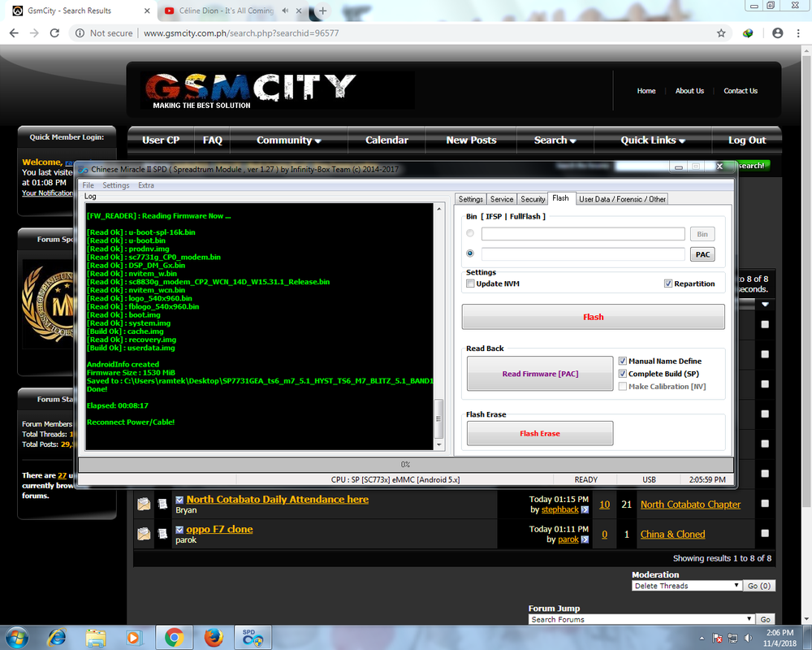Click the Action Center flag tray icon

(717, 638)
